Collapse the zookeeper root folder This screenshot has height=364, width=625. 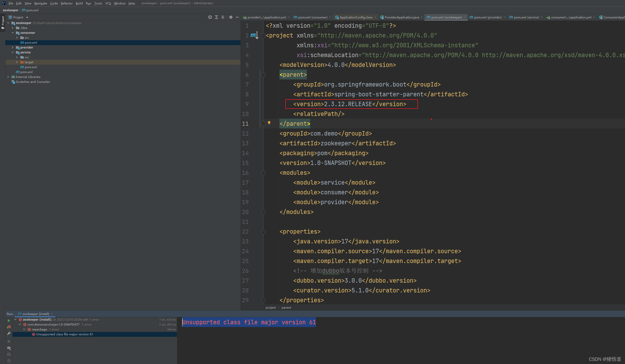tap(8, 23)
